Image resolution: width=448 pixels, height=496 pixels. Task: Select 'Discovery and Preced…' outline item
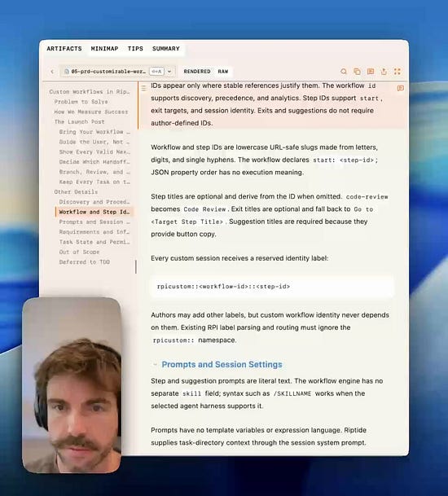[x=94, y=202]
